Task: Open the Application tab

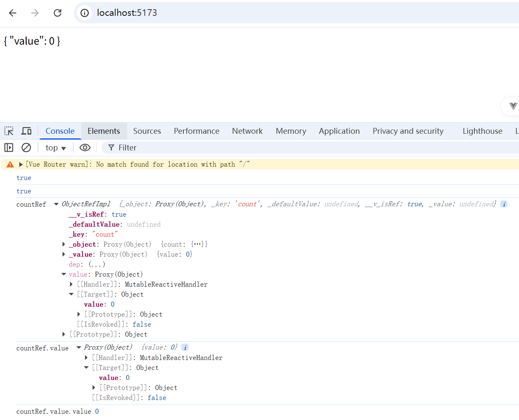Action: click(339, 131)
